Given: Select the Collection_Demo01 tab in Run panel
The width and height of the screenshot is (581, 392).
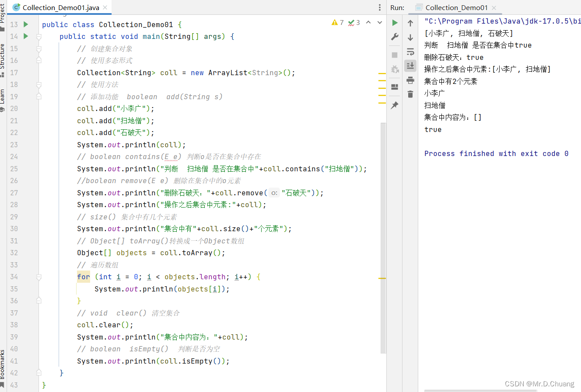Looking at the screenshot, I should point(456,7).
